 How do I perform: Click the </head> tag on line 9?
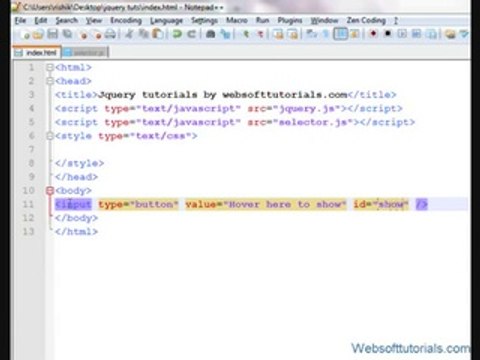(x=76, y=177)
